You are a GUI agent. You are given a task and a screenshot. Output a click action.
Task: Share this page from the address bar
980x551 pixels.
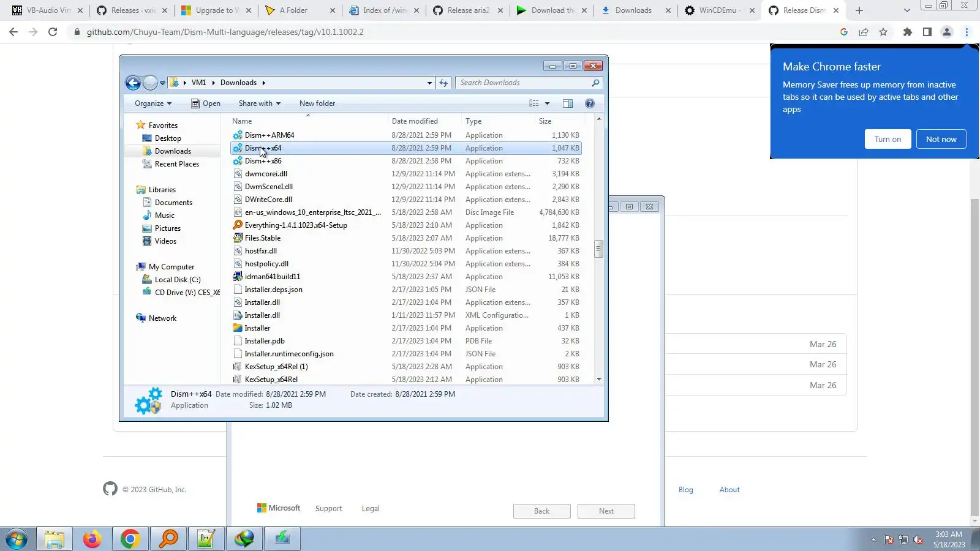click(864, 32)
